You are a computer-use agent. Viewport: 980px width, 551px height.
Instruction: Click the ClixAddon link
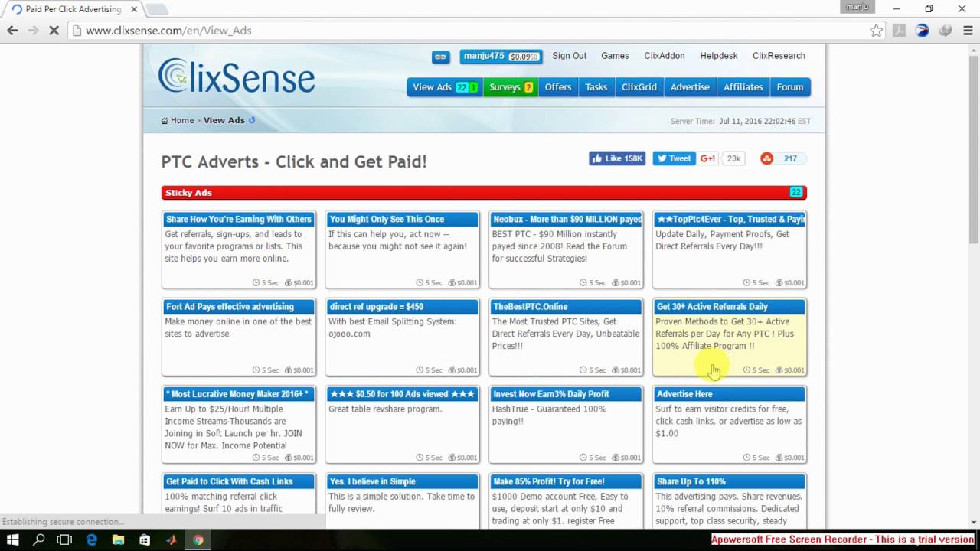click(665, 56)
